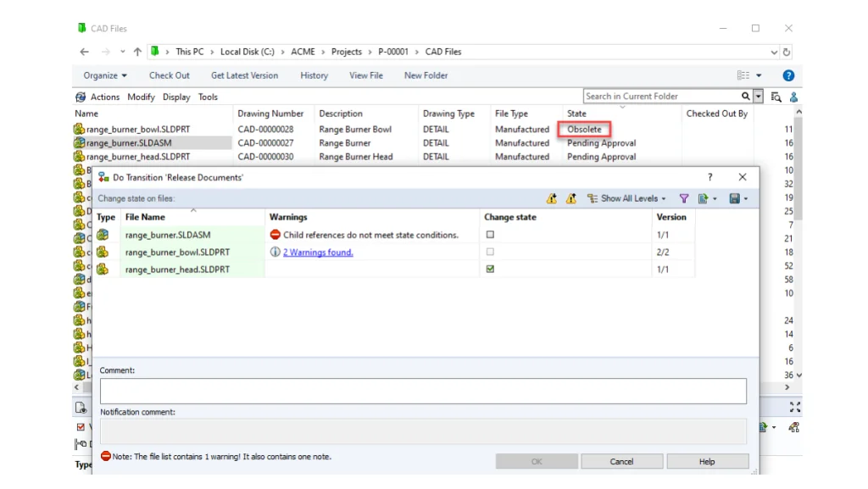Open the Organize dropdown menu
Viewport: 868px width, 489px height.
(105, 75)
